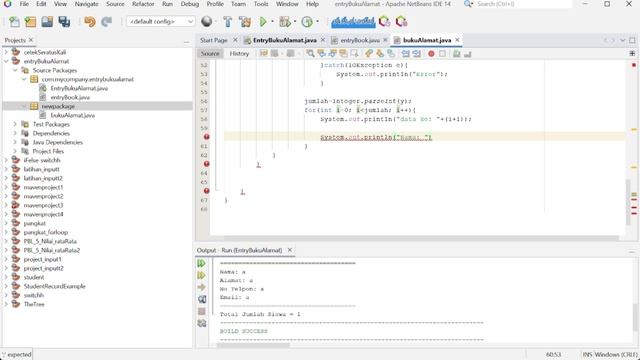Maximize the editor window icon

point(632,40)
